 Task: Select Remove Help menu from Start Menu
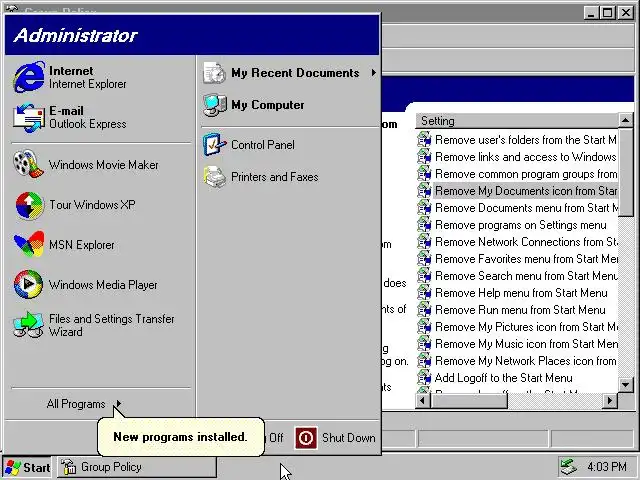click(x=521, y=293)
